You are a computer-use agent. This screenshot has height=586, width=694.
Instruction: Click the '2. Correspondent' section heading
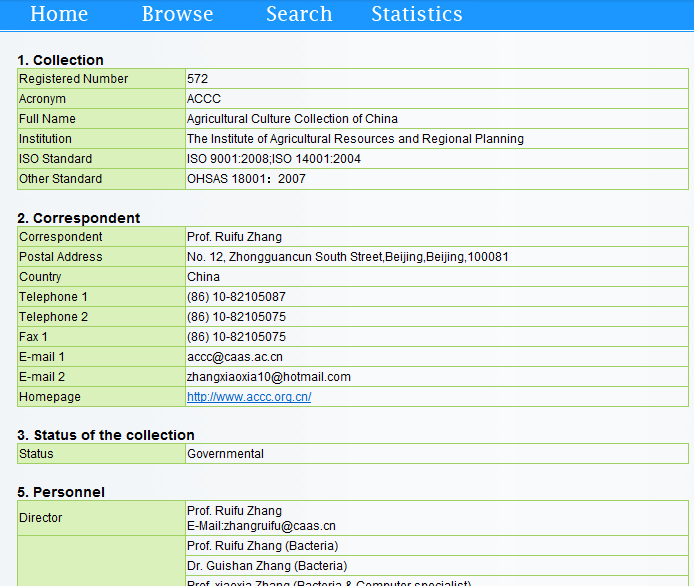tap(79, 218)
